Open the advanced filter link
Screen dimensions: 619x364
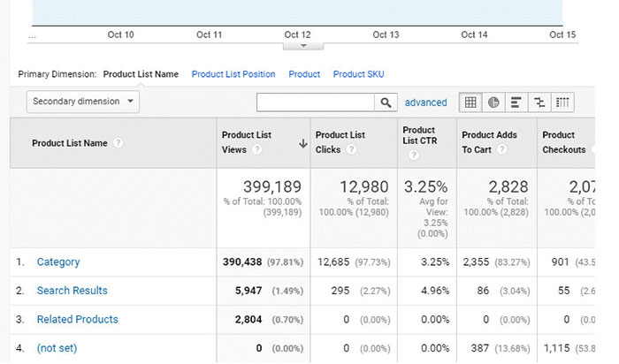425,102
